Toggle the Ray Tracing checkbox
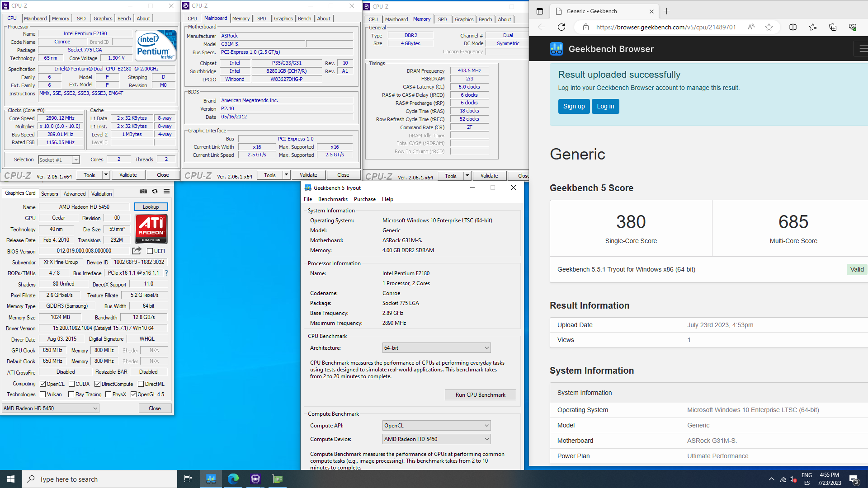868x488 pixels. 71,394
